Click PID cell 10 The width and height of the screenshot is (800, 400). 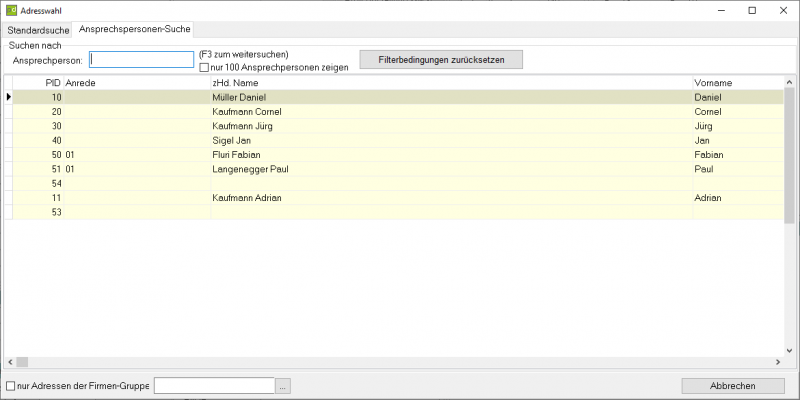(38, 97)
